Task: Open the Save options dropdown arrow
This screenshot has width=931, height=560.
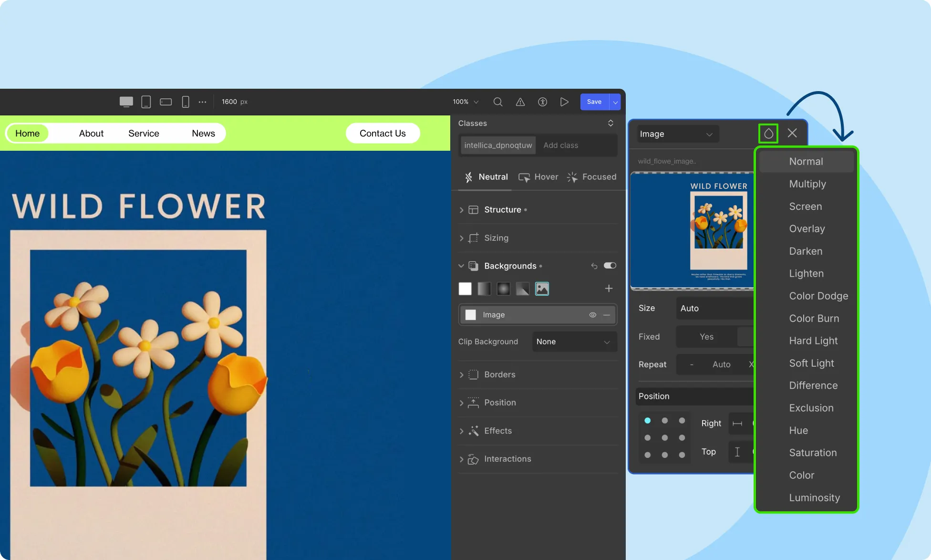Action: (x=615, y=102)
